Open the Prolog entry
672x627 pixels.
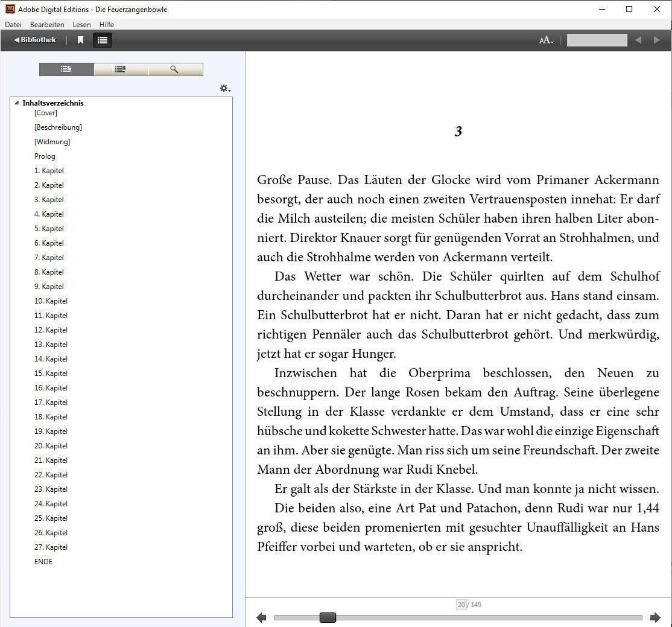point(45,156)
